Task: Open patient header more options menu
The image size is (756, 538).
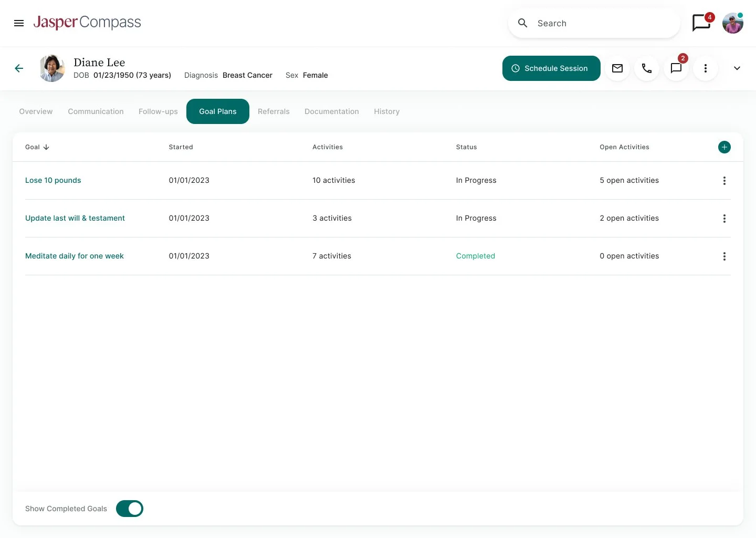Action: click(x=706, y=68)
